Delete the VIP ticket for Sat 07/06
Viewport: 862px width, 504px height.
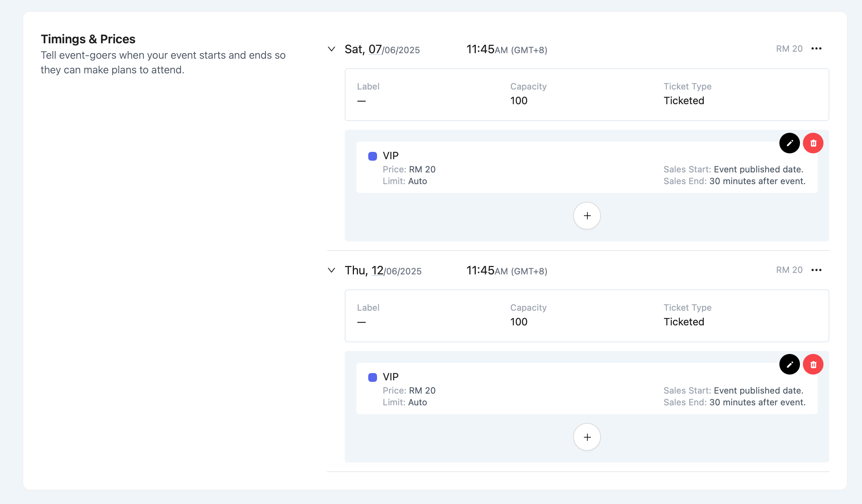pos(813,143)
